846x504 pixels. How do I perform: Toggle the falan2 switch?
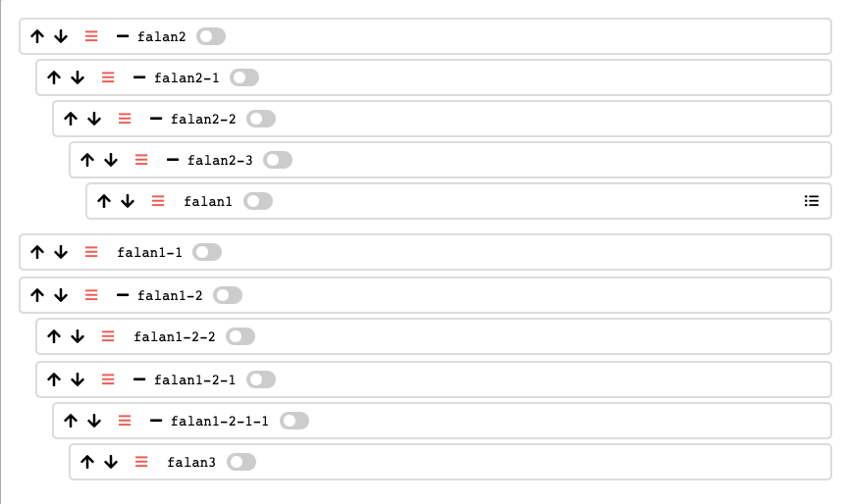[211, 36]
